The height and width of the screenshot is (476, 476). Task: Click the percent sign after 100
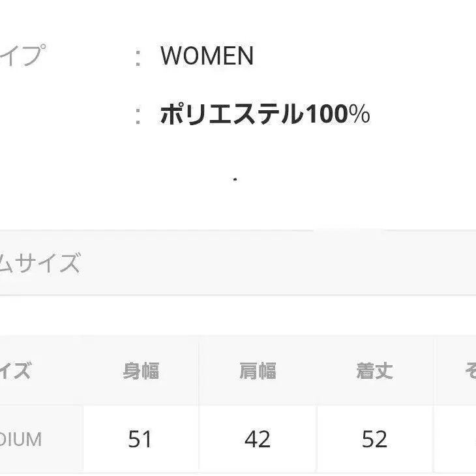pos(361,115)
